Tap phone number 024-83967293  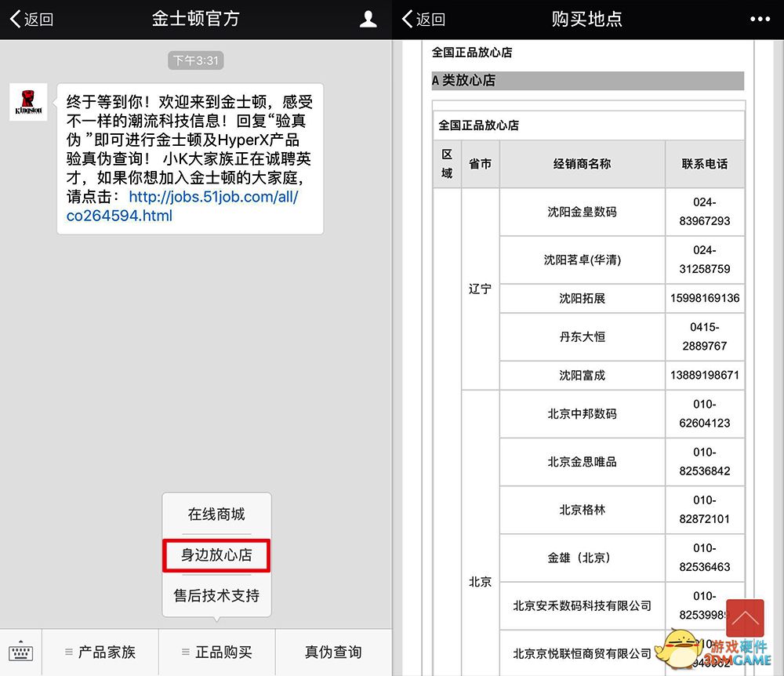(705, 212)
